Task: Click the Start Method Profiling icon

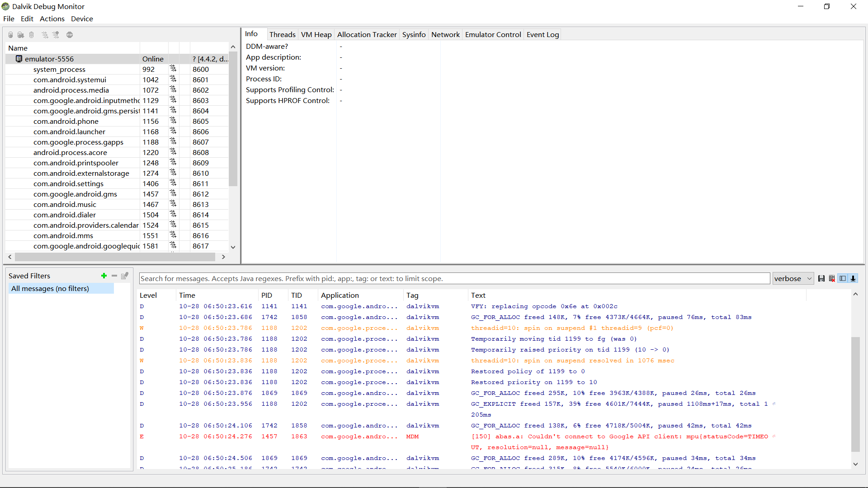Action: [56, 35]
